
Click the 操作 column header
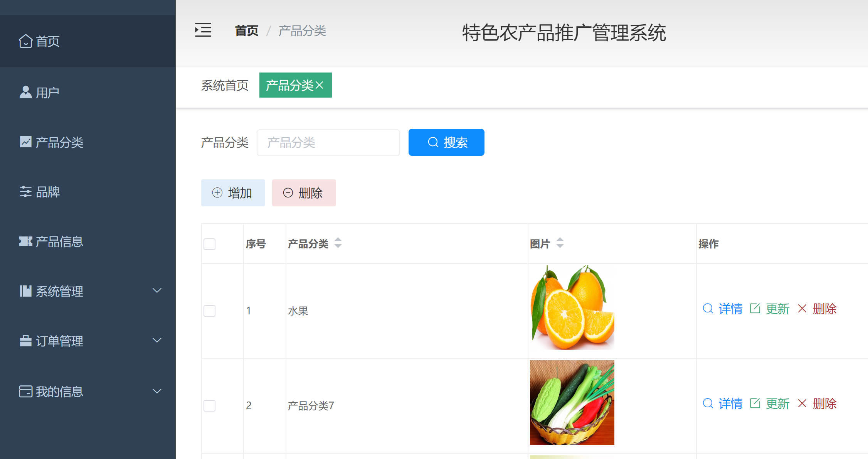[708, 244]
